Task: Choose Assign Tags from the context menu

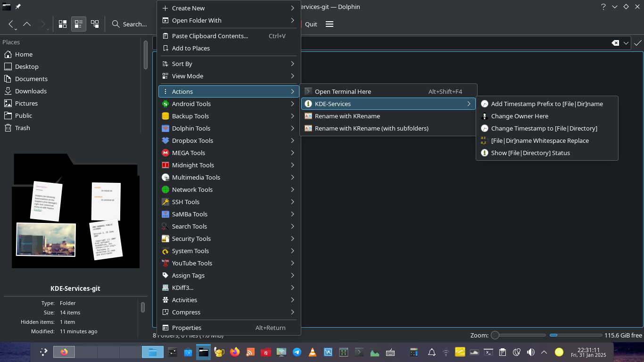Action: click(x=229, y=275)
